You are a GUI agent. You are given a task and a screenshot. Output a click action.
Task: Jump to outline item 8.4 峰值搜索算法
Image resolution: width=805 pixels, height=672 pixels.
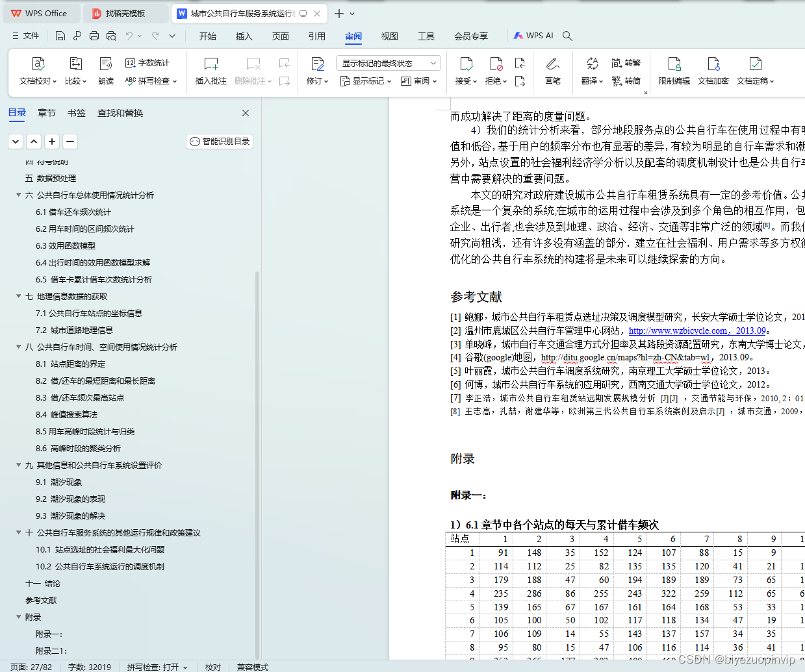(x=66, y=414)
